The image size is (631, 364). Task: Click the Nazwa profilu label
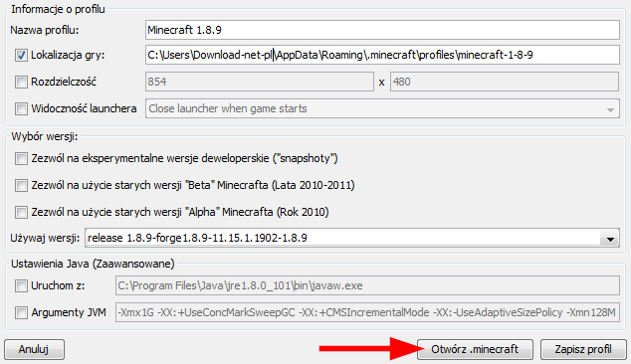[x=44, y=30]
